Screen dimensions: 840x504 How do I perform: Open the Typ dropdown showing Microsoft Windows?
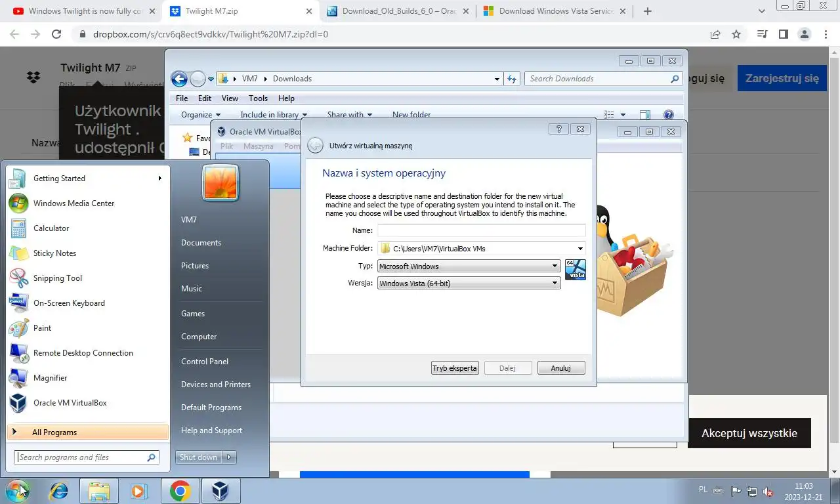pyautogui.click(x=469, y=266)
